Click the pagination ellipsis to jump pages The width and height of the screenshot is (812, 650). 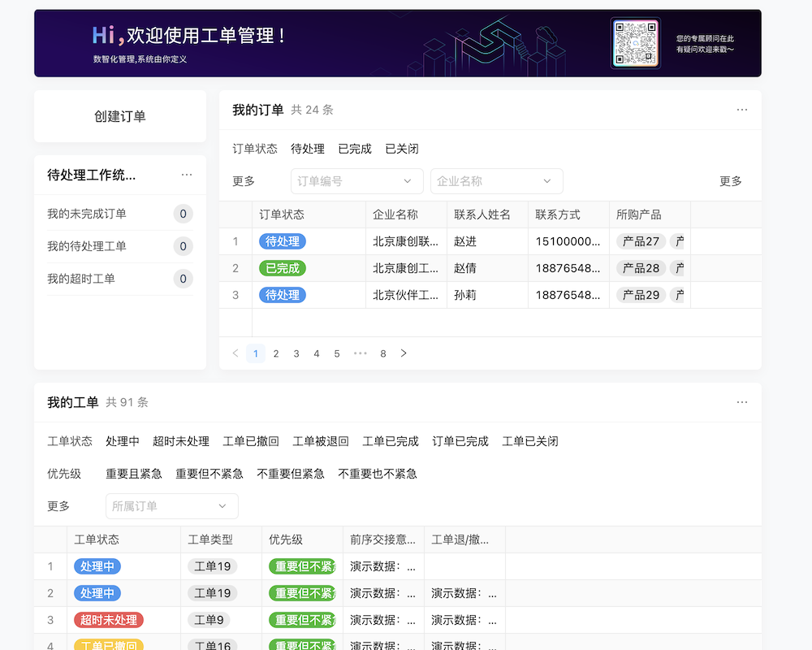tap(360, 353)
